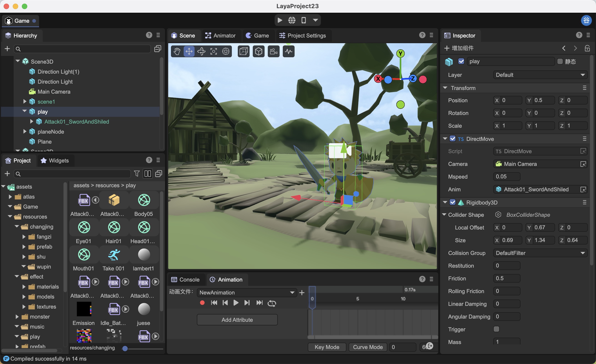Select the hand pan tool

pyautogui.click(x=177, y=51)
